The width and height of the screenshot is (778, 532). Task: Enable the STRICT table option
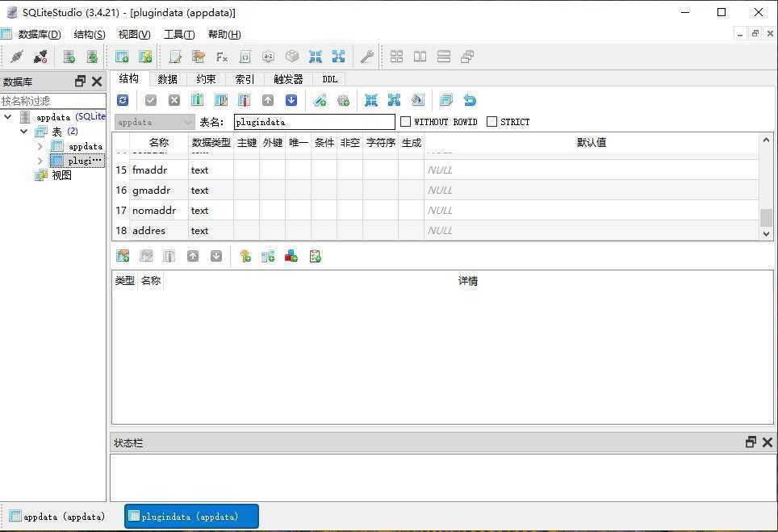point(491,121)
